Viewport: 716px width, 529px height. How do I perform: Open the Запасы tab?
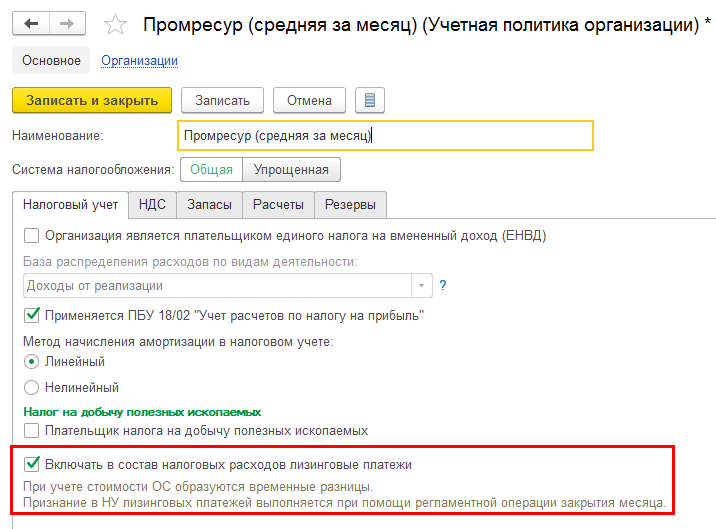coord(209,205)
